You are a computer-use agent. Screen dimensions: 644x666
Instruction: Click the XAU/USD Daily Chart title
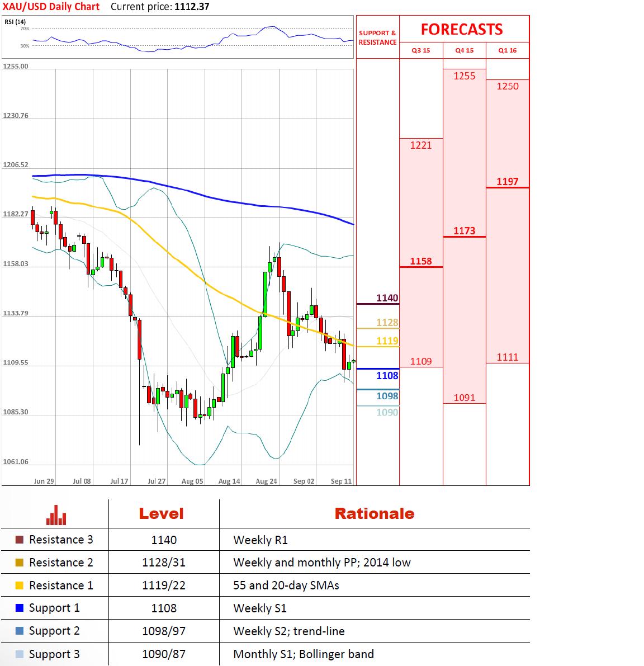[x=51, y=7]
